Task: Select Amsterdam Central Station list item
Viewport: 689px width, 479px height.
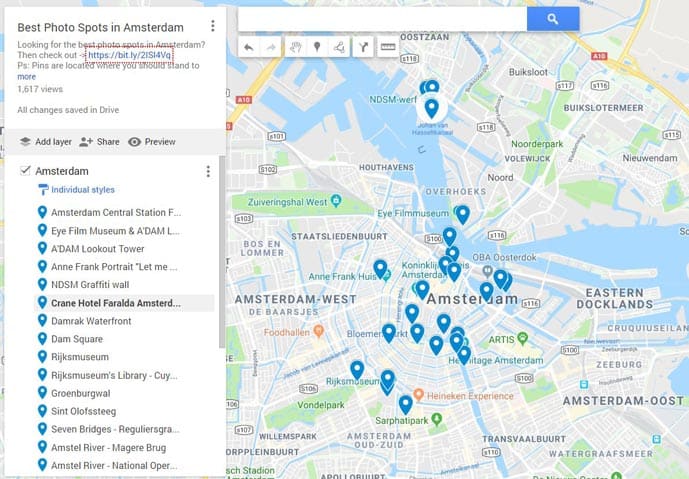Action: [124, 213]
